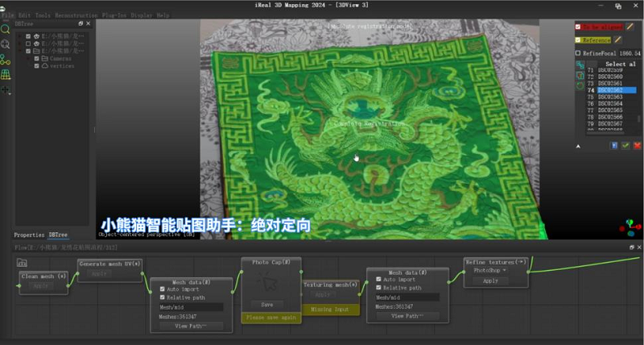Toggle third DBTree folder item checkbox
The height and width of the screenshot is (345, 644).
(28, 51)
